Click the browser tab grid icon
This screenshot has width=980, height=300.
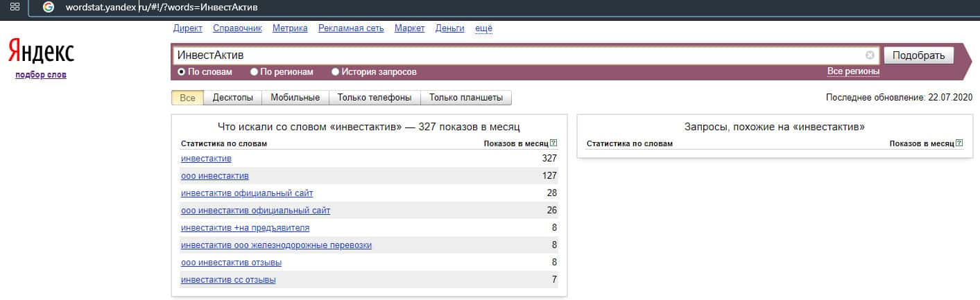[15, 7]
